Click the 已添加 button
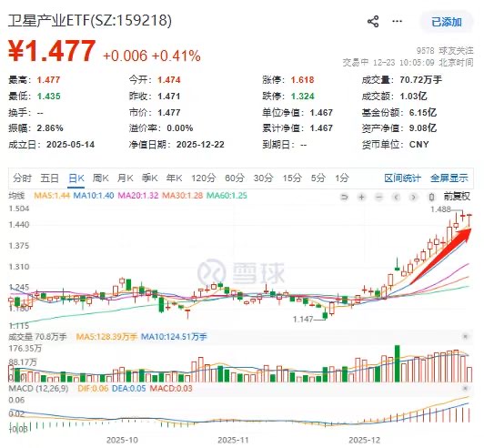The height and width of the screenshot is (448, 484). pos(447,22)
